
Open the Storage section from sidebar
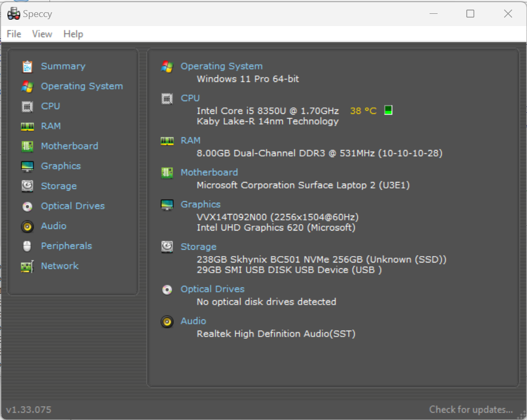[x=59, y=186]
